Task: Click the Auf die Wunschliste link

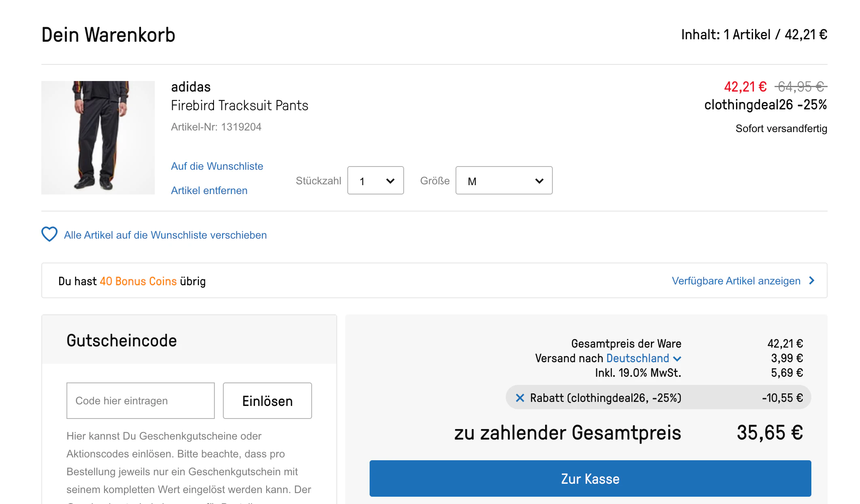Action: [217, 166]
